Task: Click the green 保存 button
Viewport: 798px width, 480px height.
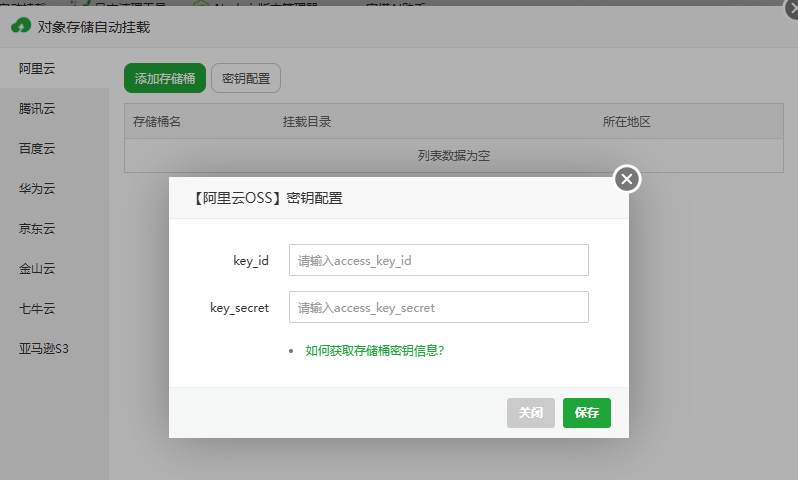Action: click(586, 413)
